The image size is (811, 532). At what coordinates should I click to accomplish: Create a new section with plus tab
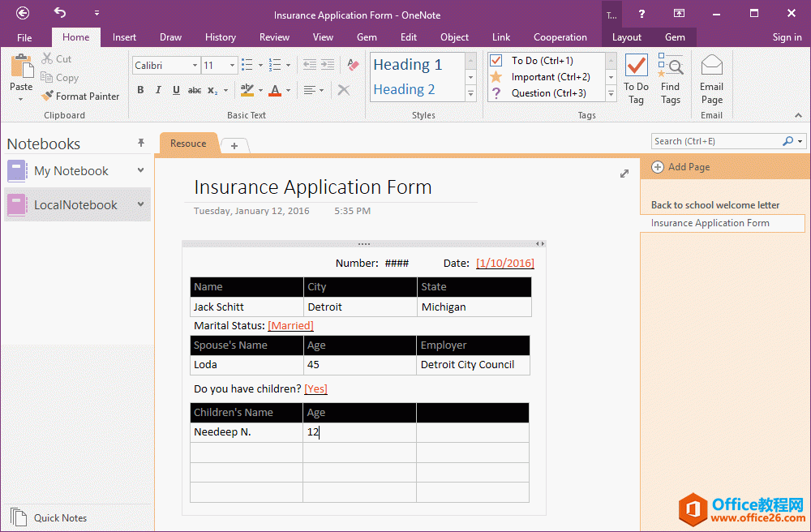[234, 146]
